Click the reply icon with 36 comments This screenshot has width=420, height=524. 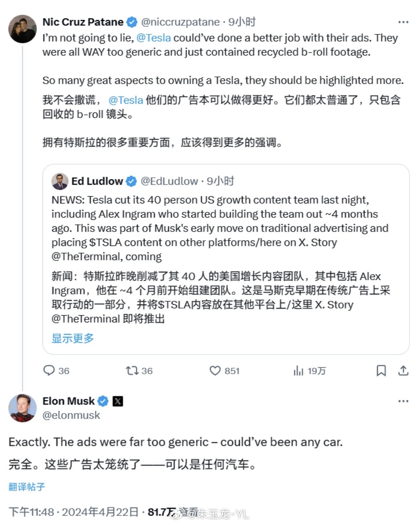(49, 371)
